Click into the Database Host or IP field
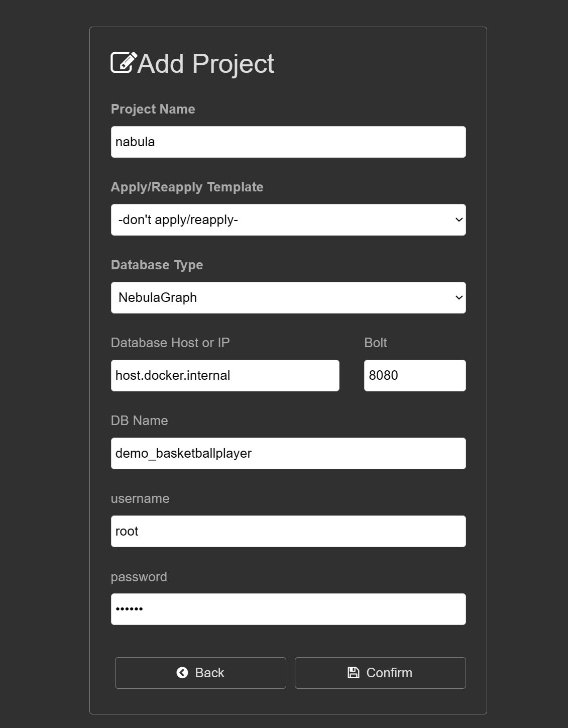This screenshot has height=728, width=568. 225,375
